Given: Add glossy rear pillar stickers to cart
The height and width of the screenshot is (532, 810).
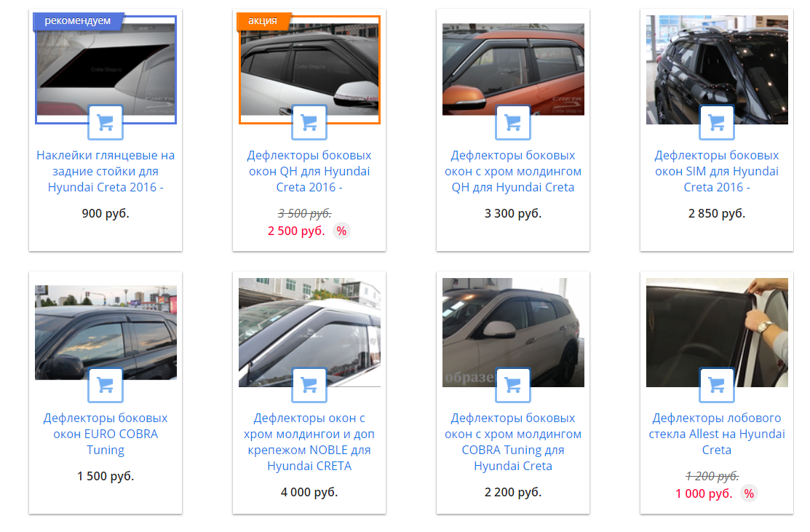Looking at the screenshot, I should [x=106, y=122].
